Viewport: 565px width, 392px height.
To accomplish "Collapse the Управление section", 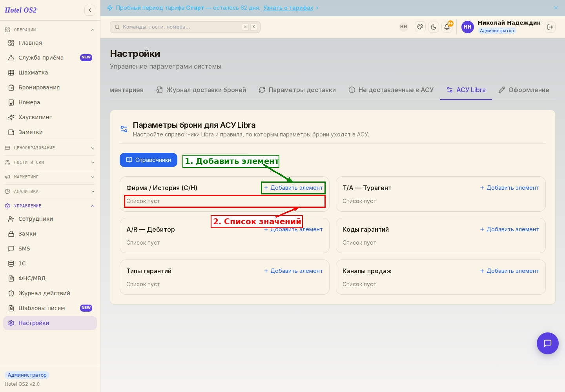I will 50,206.
